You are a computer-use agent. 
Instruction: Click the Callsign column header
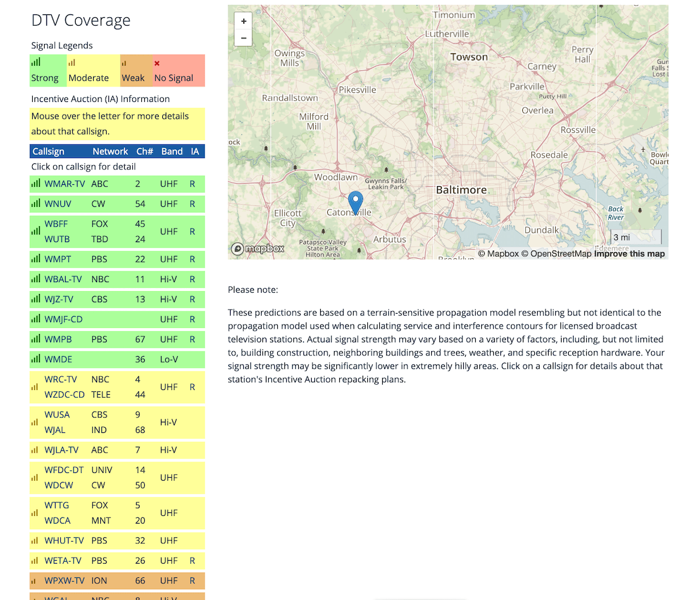48,151
